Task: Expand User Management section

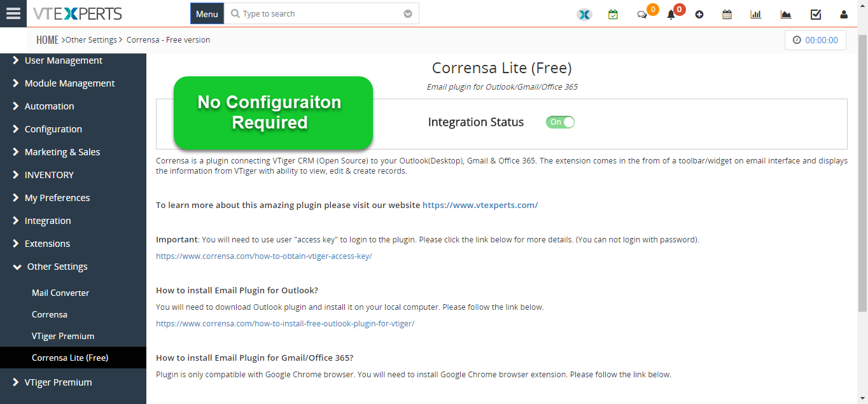Action: pos(73,60)
